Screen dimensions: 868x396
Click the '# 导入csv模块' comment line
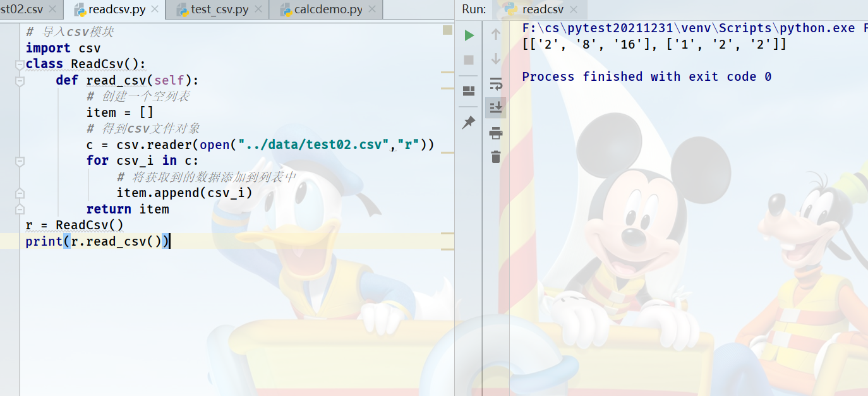[69, 32]
